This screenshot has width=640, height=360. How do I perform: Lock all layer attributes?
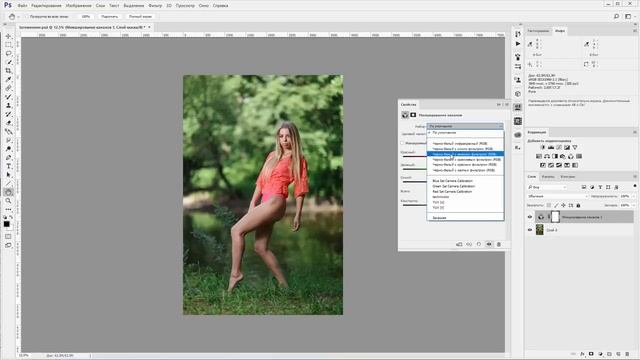pyautogui.click(x=578, y=205)
